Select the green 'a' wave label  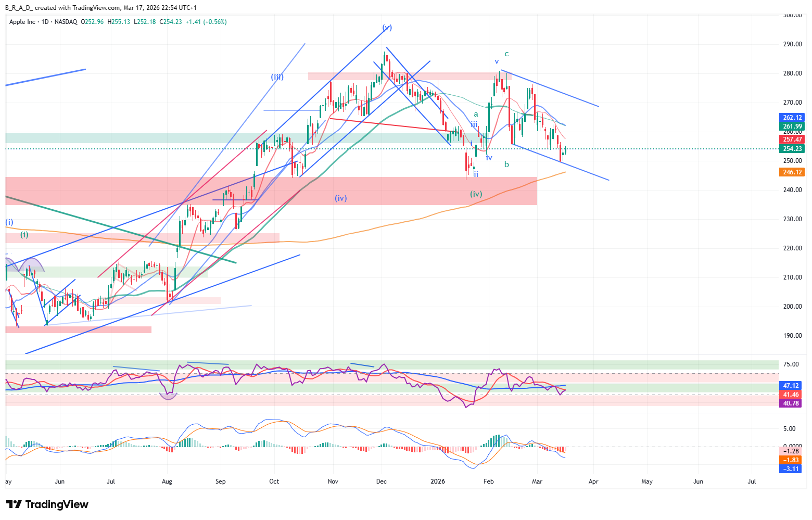pos(476,115)
